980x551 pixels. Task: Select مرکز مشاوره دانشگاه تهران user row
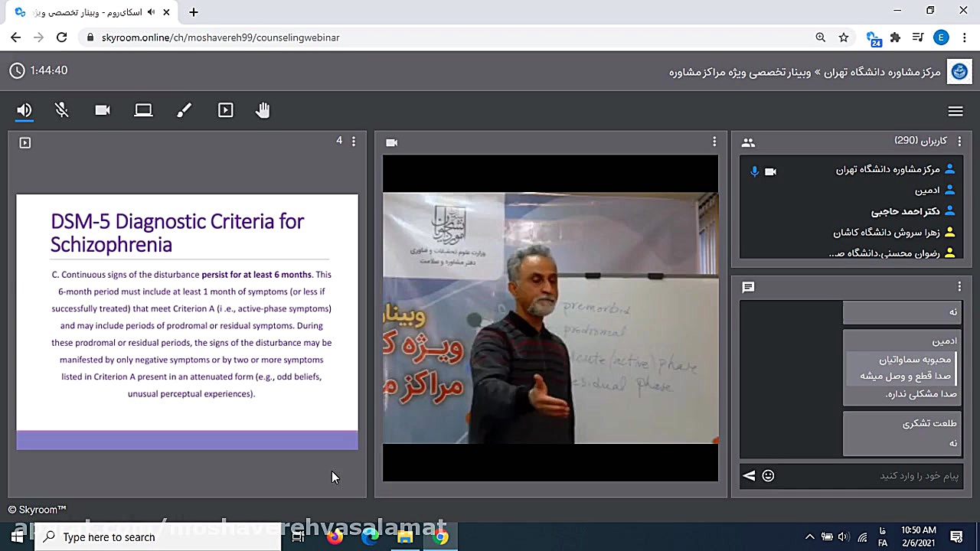tap(850, 170)
